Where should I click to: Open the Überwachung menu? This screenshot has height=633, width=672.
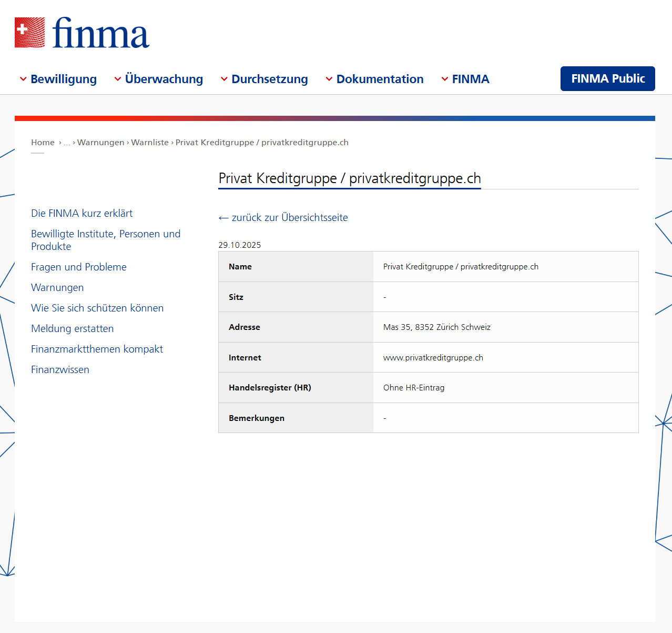click(164, 79)
